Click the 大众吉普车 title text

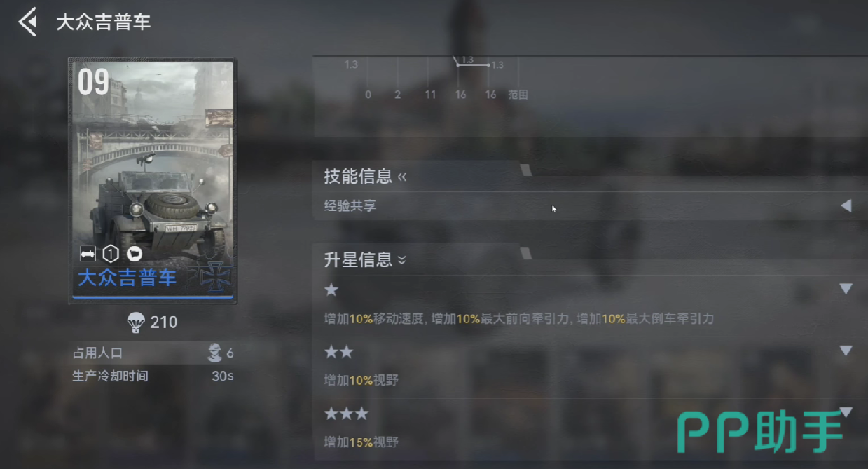(x=104, y=22)
